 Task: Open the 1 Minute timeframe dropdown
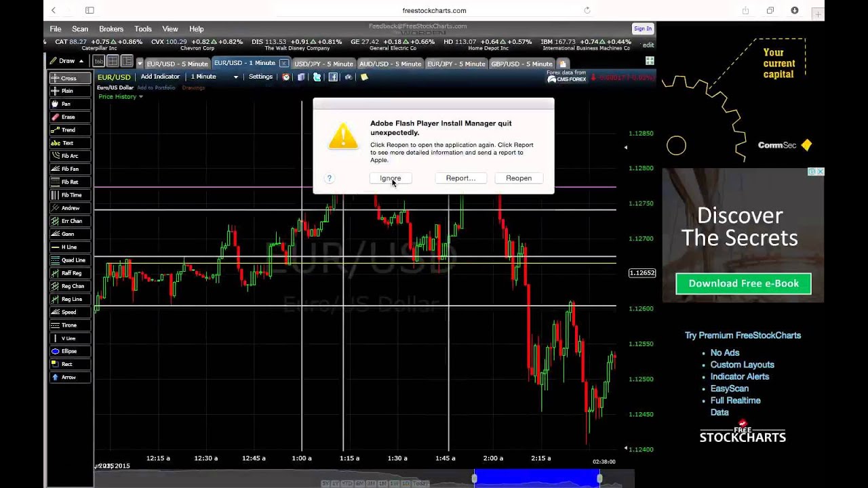coord(214,77)
